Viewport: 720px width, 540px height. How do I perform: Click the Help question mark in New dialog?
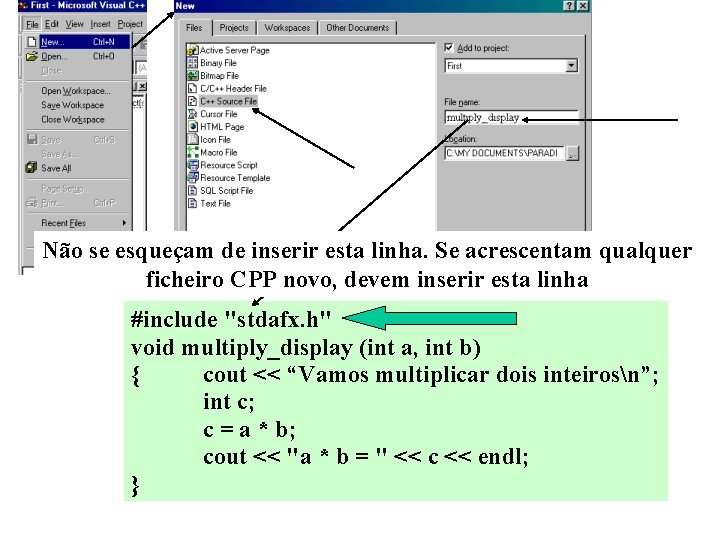pos(569,6)
